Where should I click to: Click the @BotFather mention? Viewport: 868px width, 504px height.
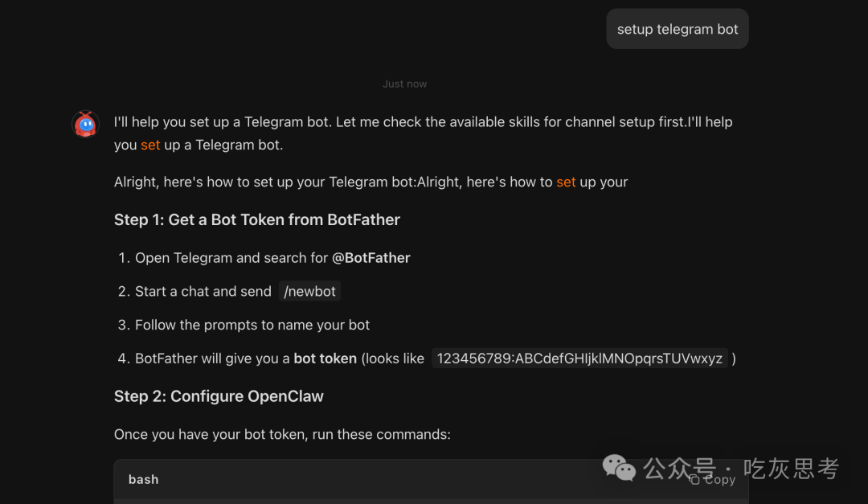click(371, 258)
